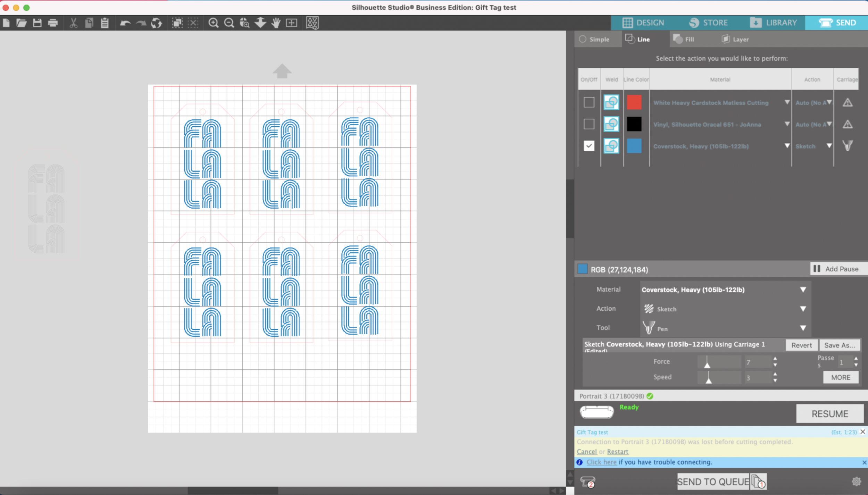The width and height of the screenshot is (868, 495).
Task: Uncheck the blue line color checkbox
Action: tap(589, 146)
